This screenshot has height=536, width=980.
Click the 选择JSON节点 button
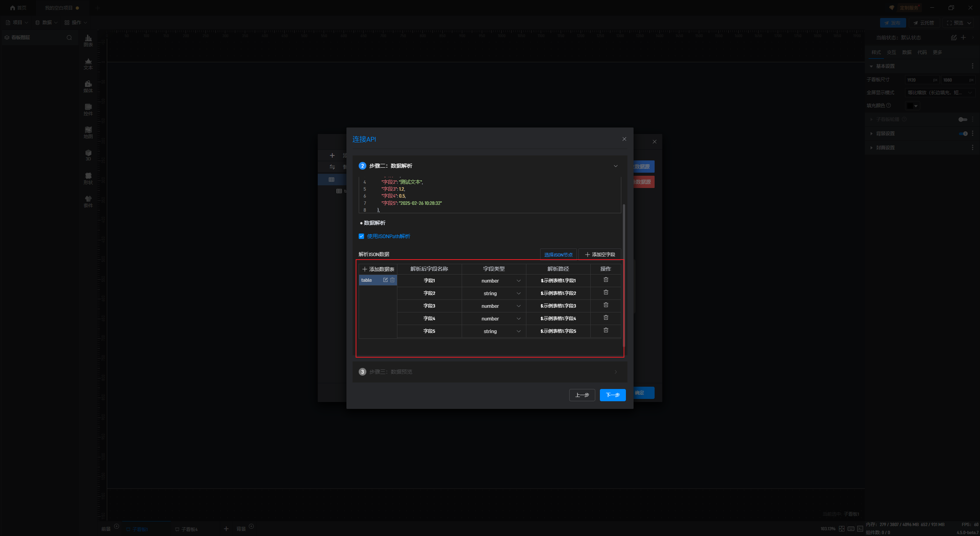pos(558,255)
